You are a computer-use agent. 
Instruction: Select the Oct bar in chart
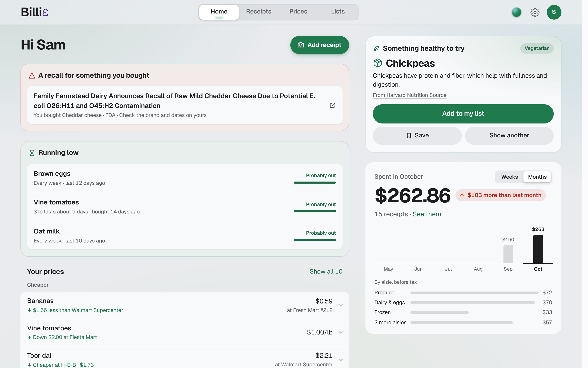[x=538, y=249]
